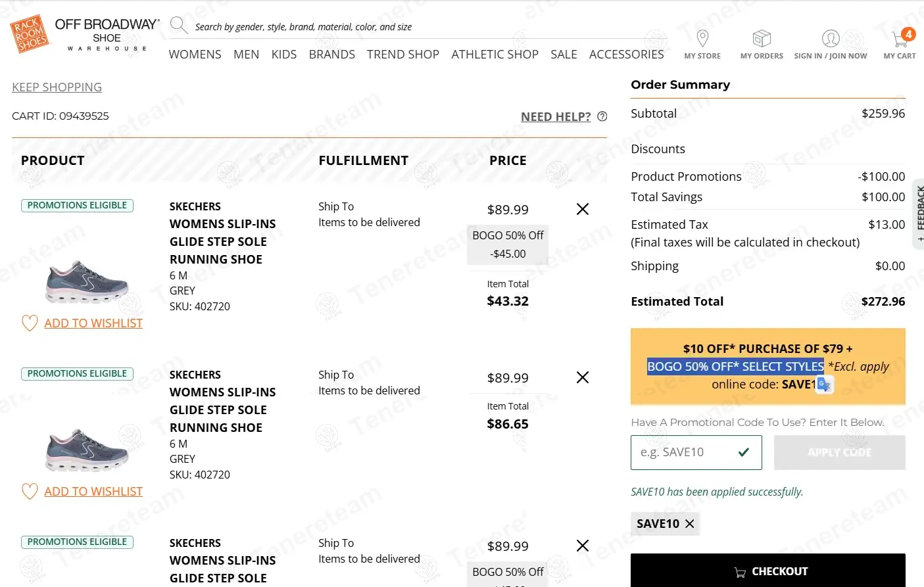Screen dimensions: 924x587
Task: Remove first Skechers shoe with X icon
Action: click(583, 209)
